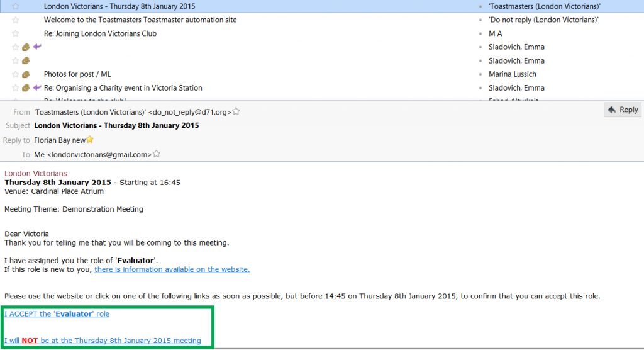Click the I will NOT be at the meeting link
The height and width of the screenshot is (350, 644).
click(x=103, y=341)
